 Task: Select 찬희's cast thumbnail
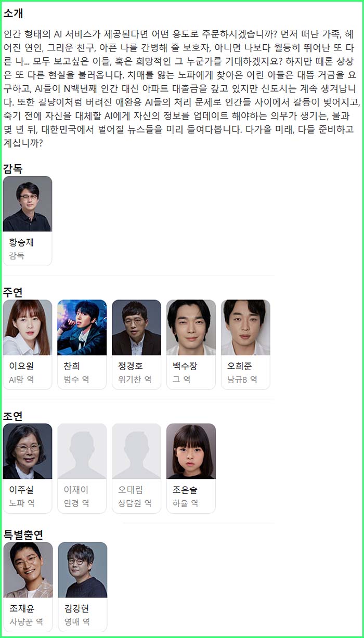coord(82,328)
